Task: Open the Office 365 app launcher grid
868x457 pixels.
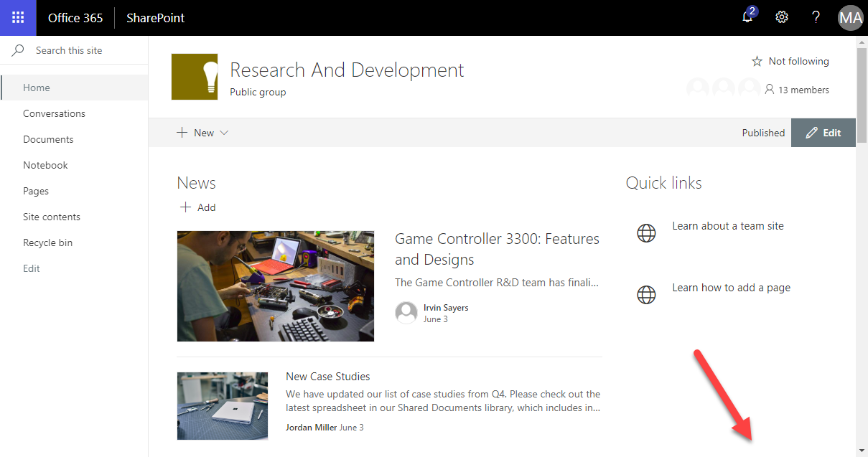Action: 18,18
